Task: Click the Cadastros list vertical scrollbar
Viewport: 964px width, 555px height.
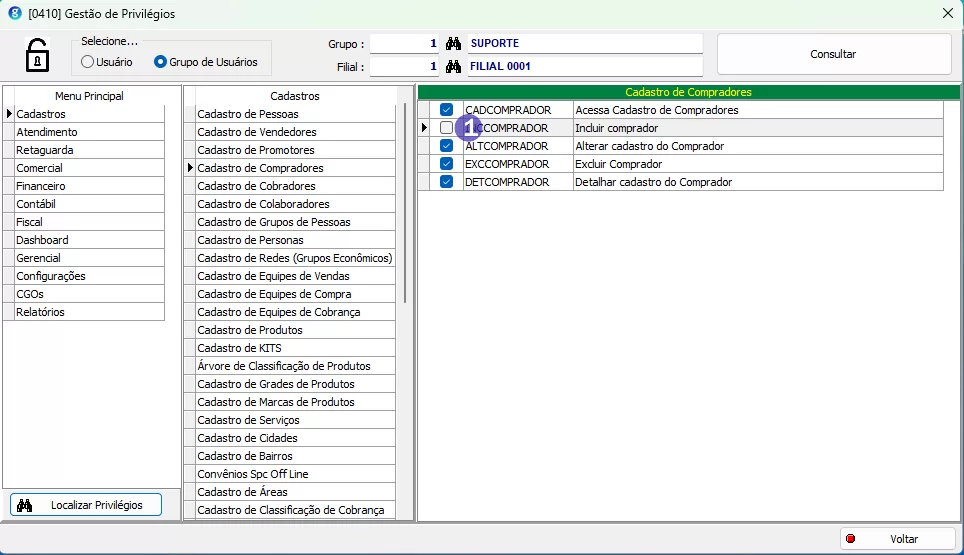Action: tap(405, 200)
